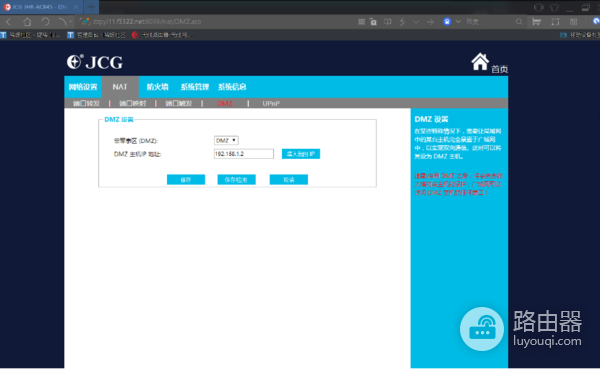
Task: Expand the search engine selector chevron
Action: tap(458, 21)
